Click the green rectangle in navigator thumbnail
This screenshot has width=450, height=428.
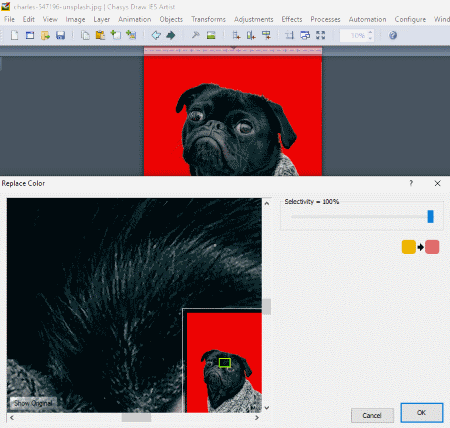225,363
